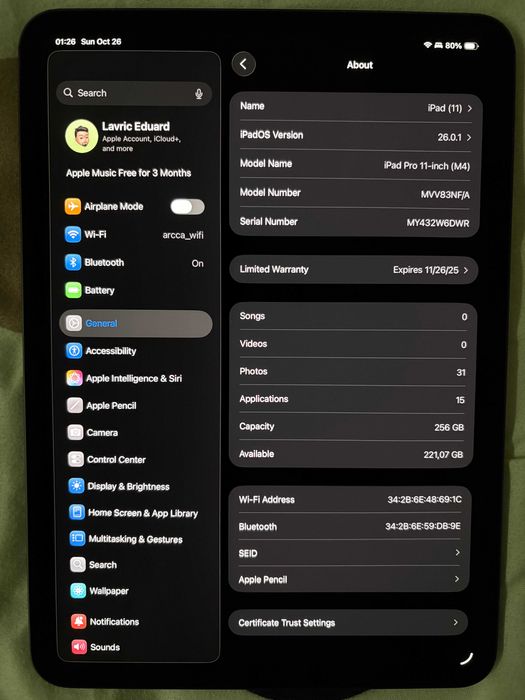Tap the serial number MY432W6DWR
Screen dimensions: 525x700
click(x=438, y=223)
